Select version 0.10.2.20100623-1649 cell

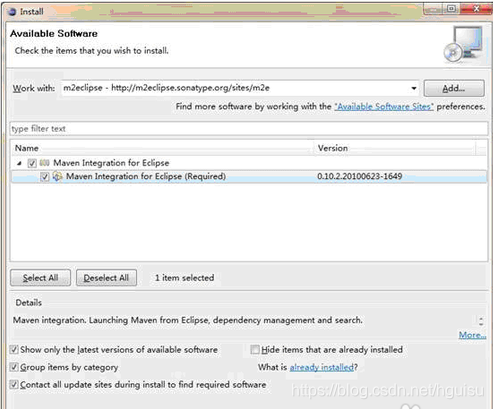point(360,176)
